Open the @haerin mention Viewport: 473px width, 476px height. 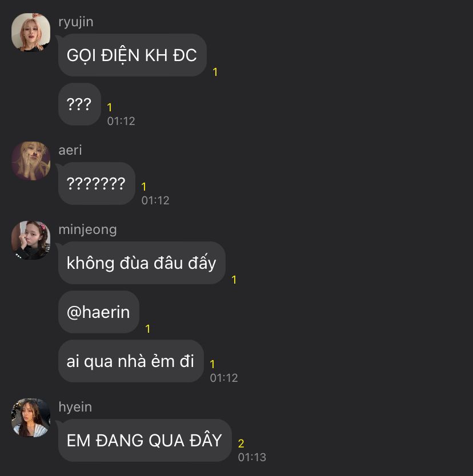click(98, 312)
